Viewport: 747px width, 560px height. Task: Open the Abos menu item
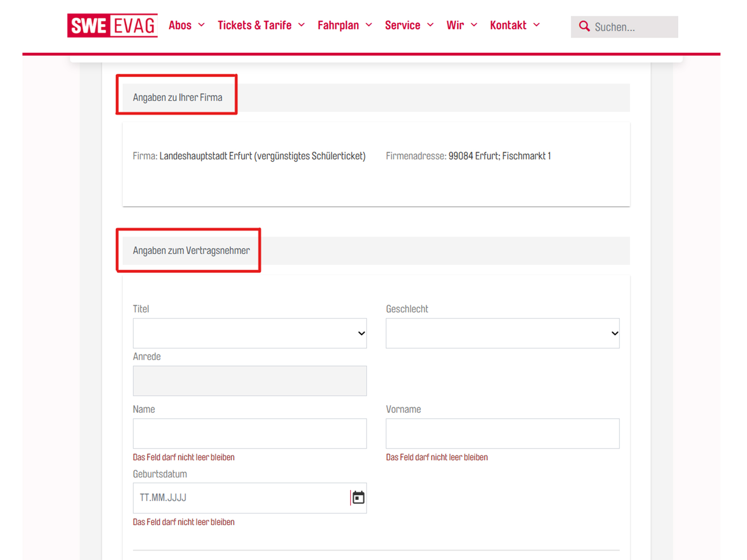[180, 25]
